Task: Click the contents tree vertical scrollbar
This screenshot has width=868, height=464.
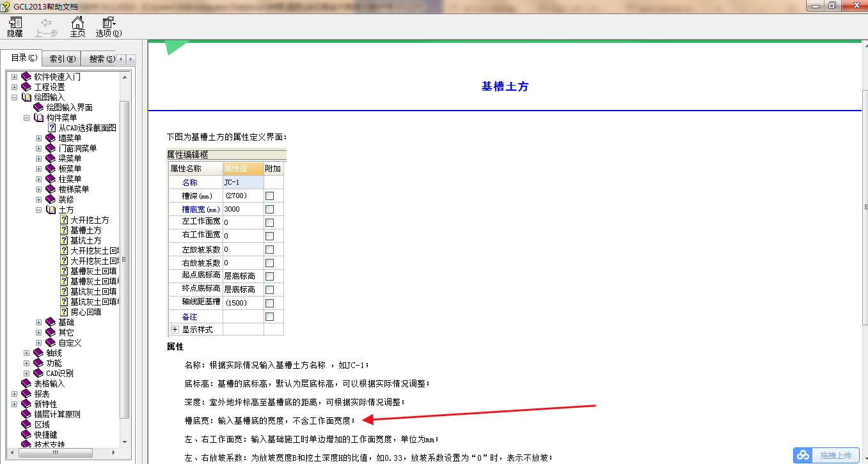Action: tap(125, 258)
